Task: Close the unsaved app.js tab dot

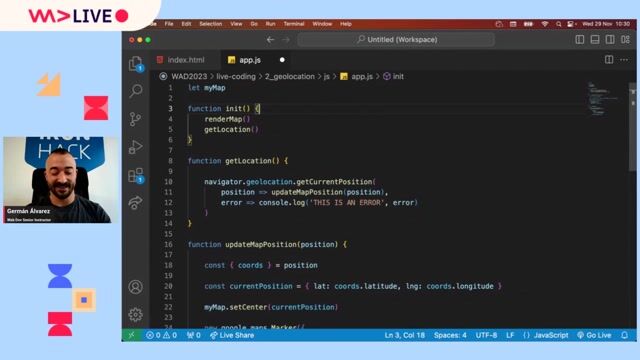Action: click(282, 60)
